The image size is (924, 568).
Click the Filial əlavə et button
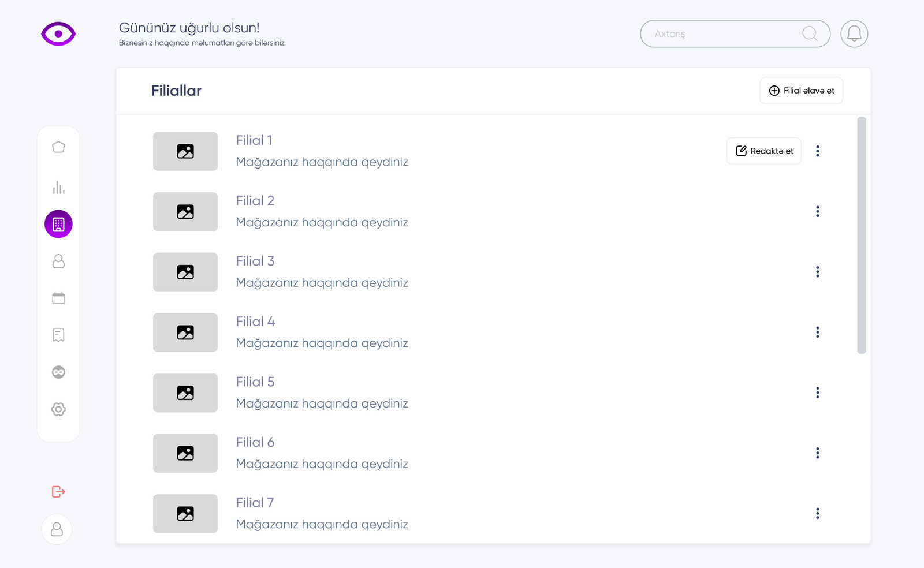click(x=801, y=91)
